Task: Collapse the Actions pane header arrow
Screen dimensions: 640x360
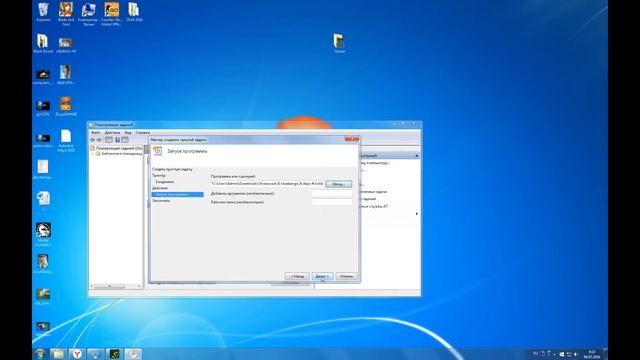Action: (416, 156)
